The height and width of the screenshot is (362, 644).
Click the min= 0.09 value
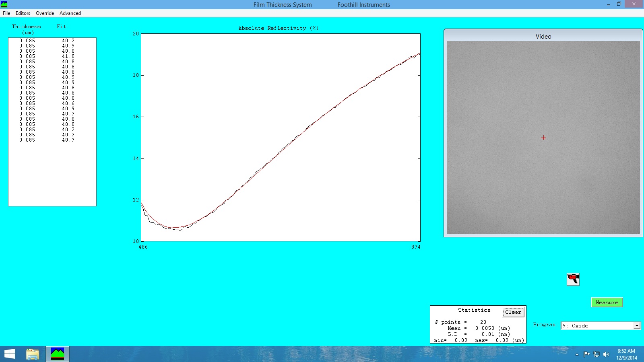click(x=461, y=340)
